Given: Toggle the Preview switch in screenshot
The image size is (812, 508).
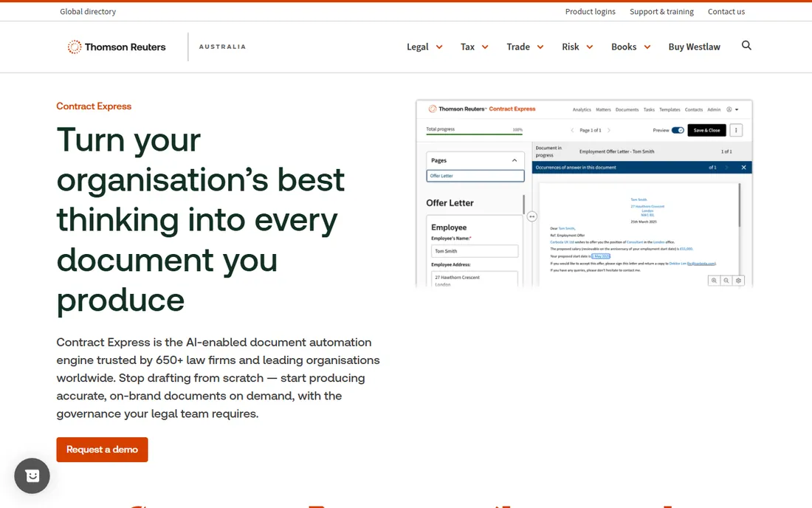Looking at the screenshot, I should coord(678,130).
